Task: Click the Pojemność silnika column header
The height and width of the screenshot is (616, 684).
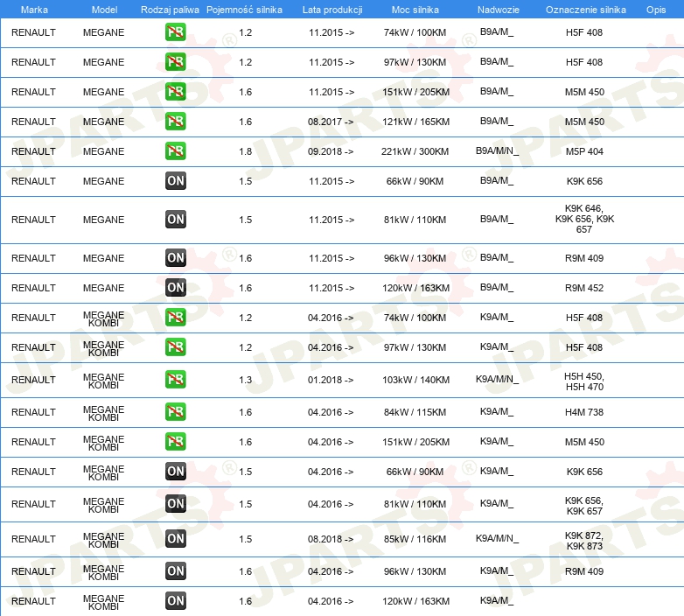Action: tap(244, 10)
